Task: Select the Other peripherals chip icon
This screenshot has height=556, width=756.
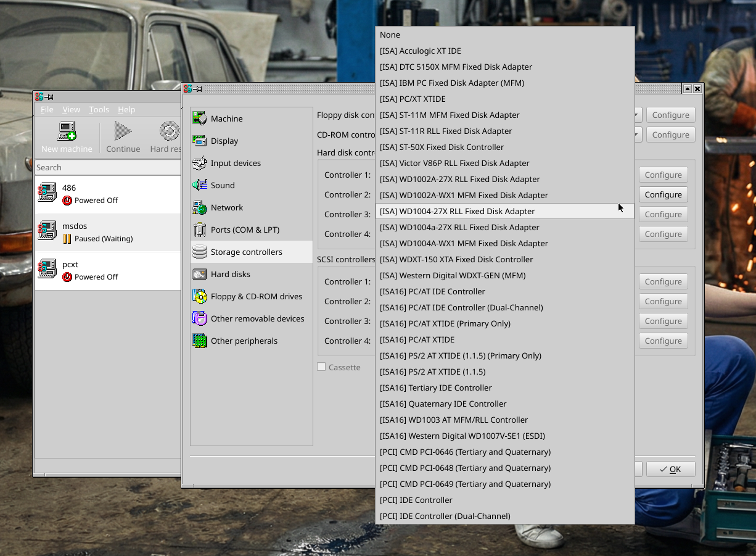Action: (200, 341)
